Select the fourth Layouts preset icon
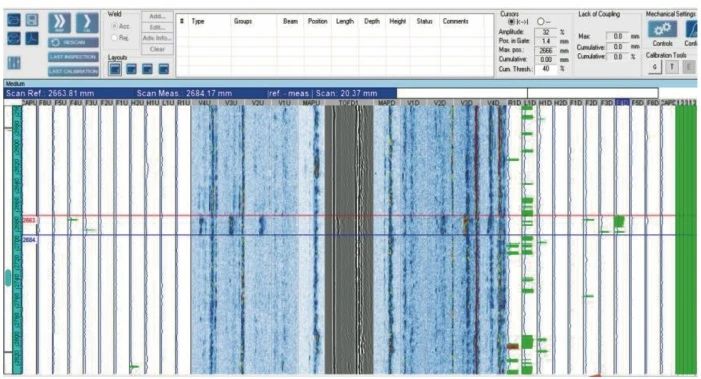 tap(164, 69)
